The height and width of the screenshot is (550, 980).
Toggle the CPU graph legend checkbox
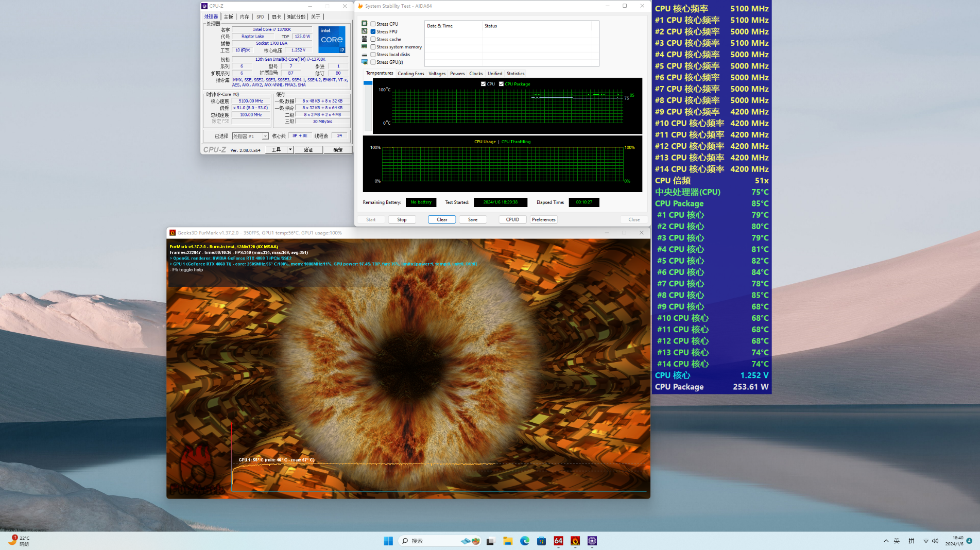point(483,84)
